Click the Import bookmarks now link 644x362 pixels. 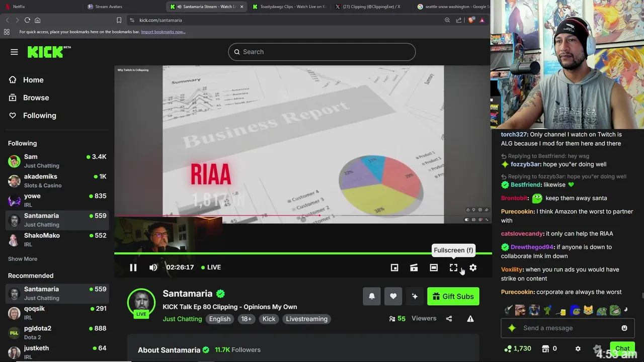(x=163, y=32)
